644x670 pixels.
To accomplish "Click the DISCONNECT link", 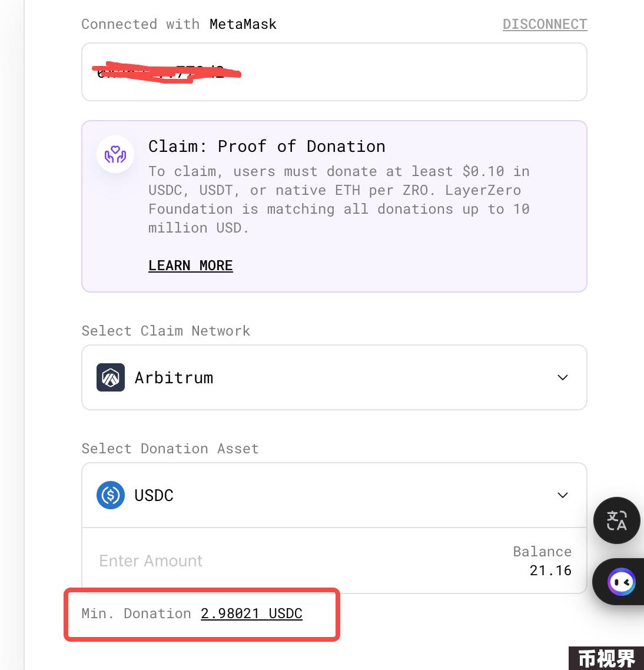I will [x=545, y=24].
